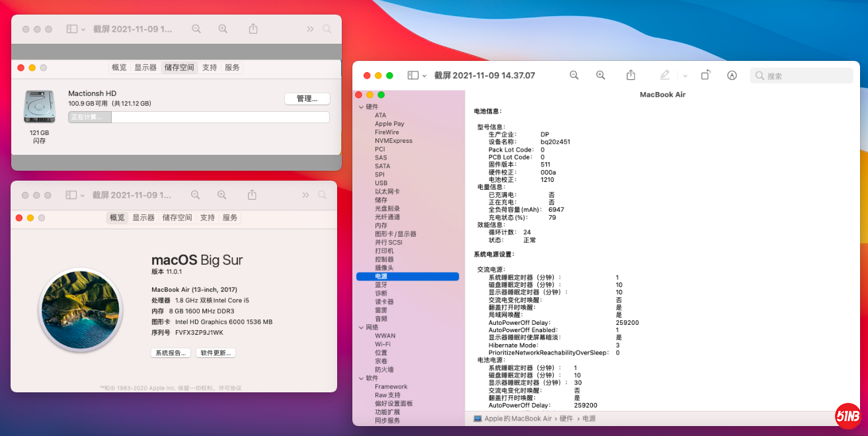Zoom in on the macOS Big Sur overview window
Image resolution: width=868 pixels, height=436 pixels.
point(222,195)
